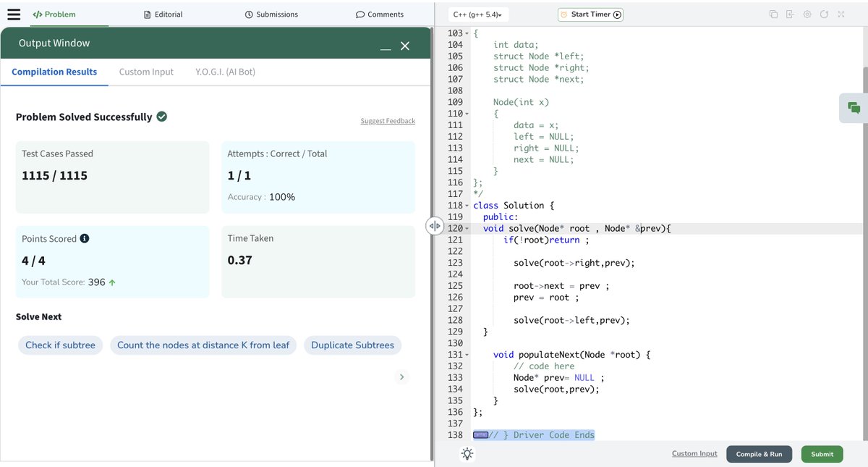Click the points scored info icon
This screenshot has height=467, width=868.
coord(85,238)
